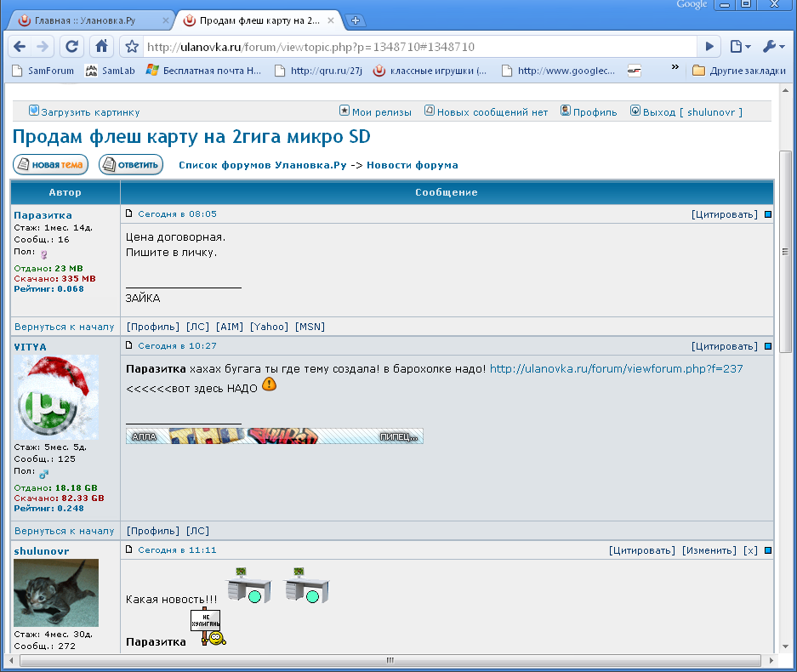Quote the 11:11 post via Цитировать
The width and height of the screenshot is (797, 672).
[642, 550]
